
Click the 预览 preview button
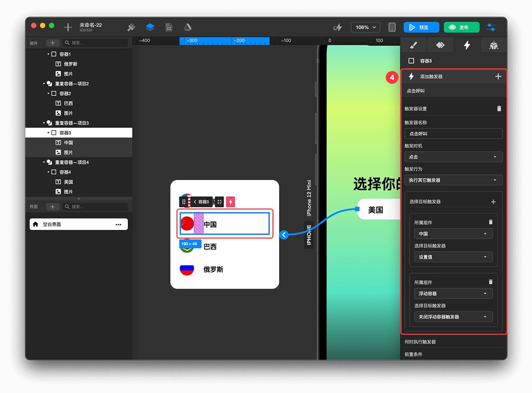click(x=421, y=28)
